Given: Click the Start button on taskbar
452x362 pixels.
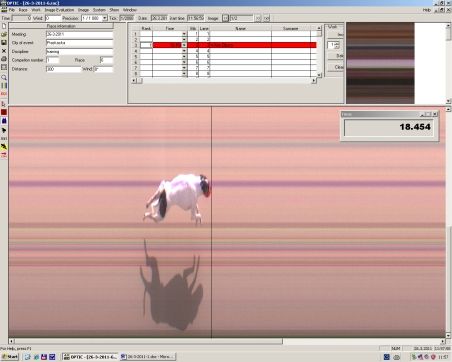Looking at the screenshot, I should coord(10,357).
